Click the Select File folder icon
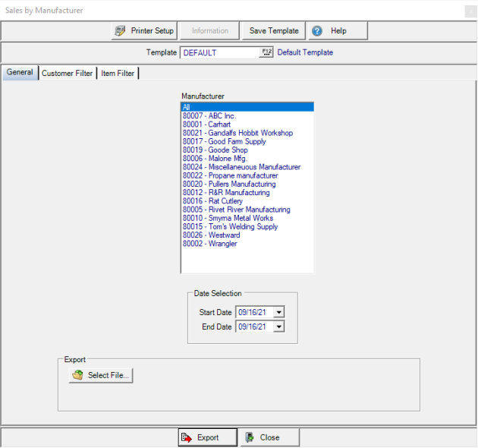This screenshot has height=448, width=478. tap(77, 375)
